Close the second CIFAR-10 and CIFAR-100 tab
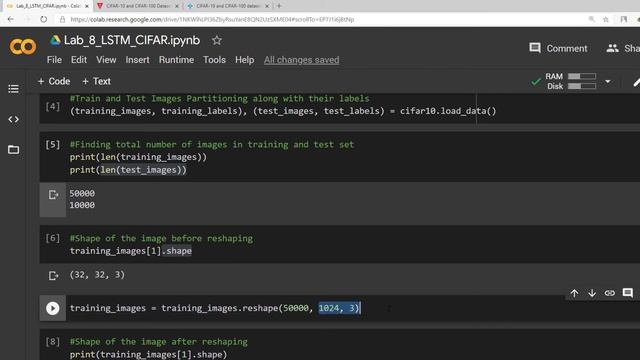This screenshot has width=640, height=360. pyautogui.click(x=267, y=6)
